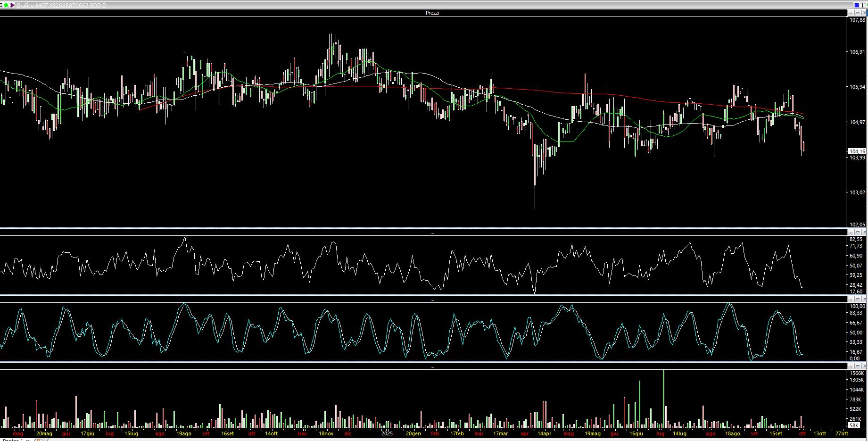Maximize the stochastic oscillator panel
Screen dimensions: 868x441
click(x=857, y=299)
